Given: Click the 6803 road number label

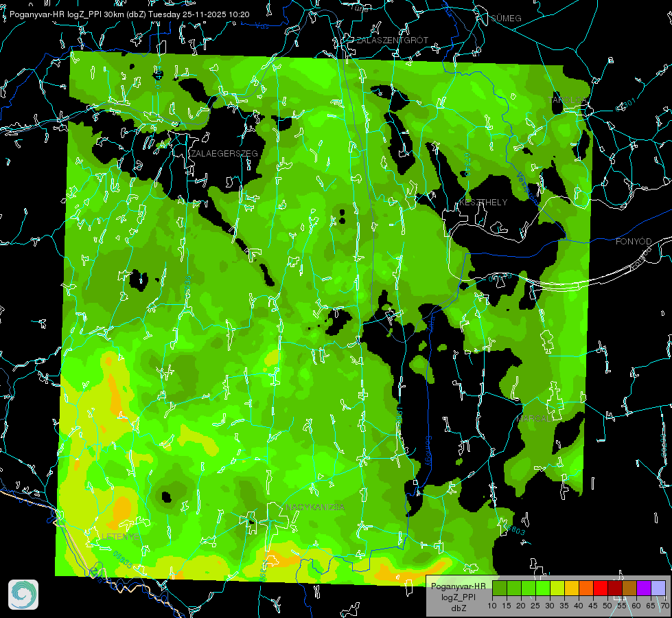Looking at the screenshot, I should [515, 529].
